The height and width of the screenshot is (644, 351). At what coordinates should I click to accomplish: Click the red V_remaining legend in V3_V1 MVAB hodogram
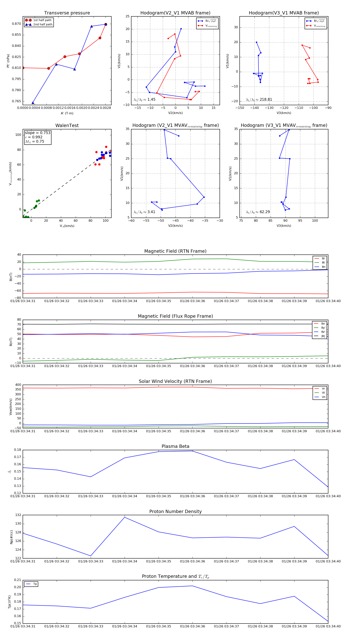316,26
